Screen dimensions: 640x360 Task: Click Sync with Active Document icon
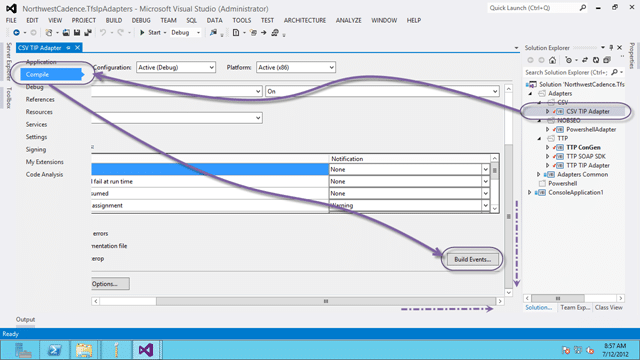pos(585,60)
